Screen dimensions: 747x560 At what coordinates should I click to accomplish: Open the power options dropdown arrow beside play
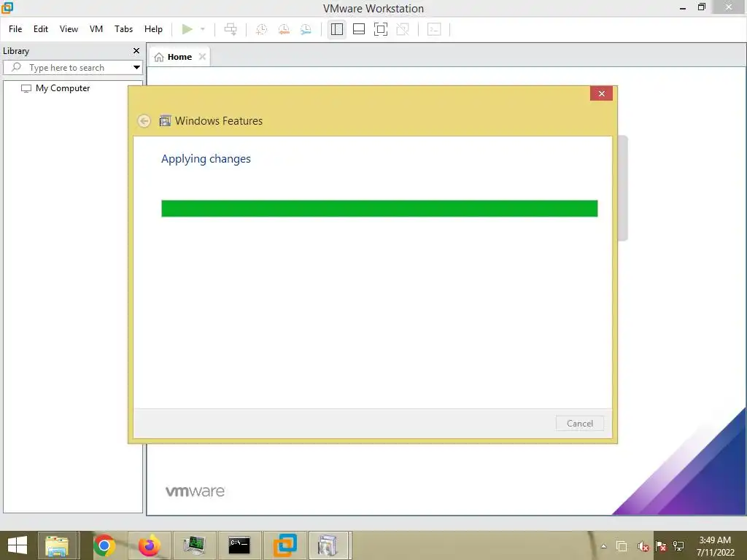[203, 29]
